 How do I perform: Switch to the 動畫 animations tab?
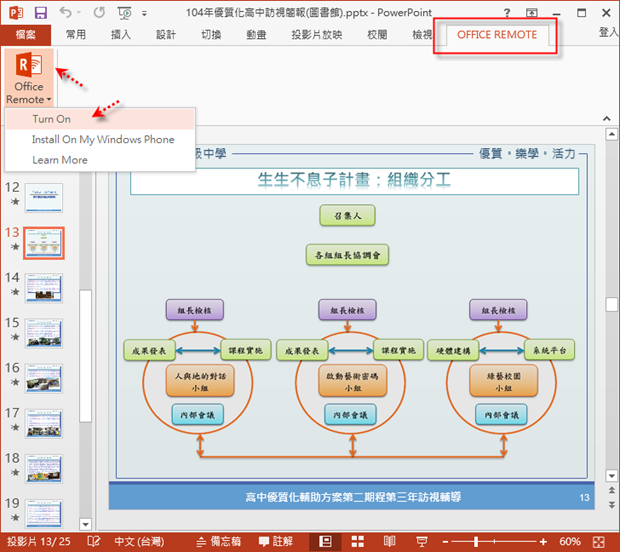(256, 35)
